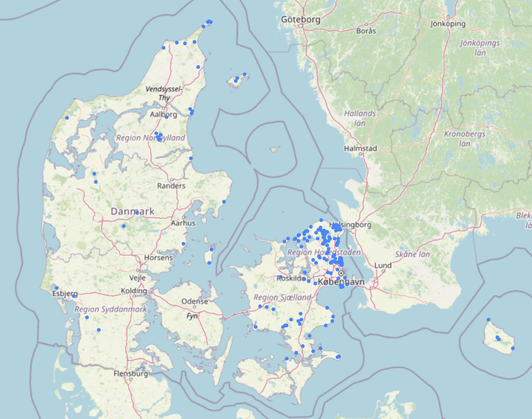Select the marker on the coast south of Aarhus
This screenshot has height=419, width=532.
click(x=183, y=244)
